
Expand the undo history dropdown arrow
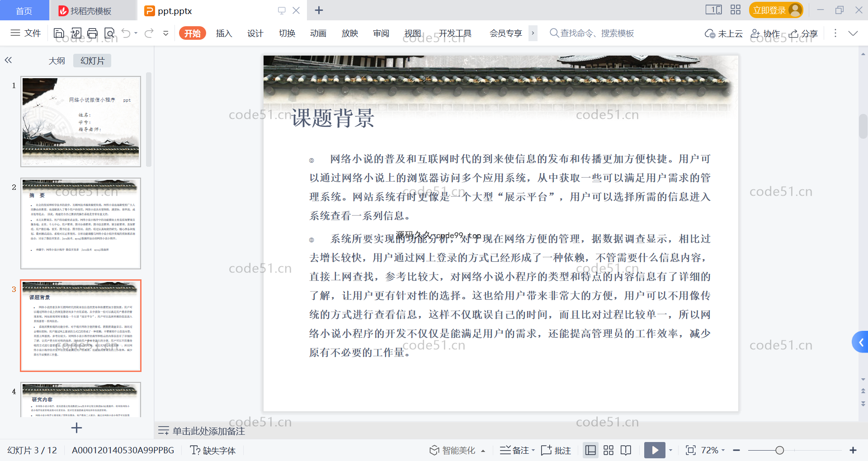[136, 33]
